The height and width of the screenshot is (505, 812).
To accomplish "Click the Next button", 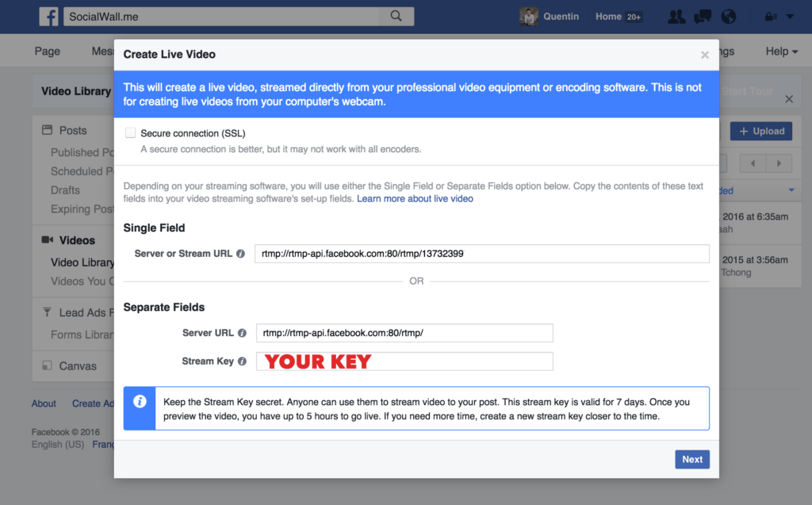I will (x=691, y=459).
